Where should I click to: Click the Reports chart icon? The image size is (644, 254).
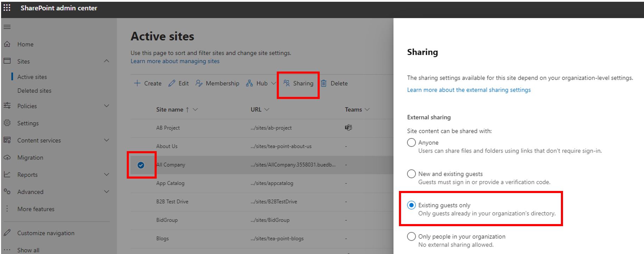[x=7, y=174]
